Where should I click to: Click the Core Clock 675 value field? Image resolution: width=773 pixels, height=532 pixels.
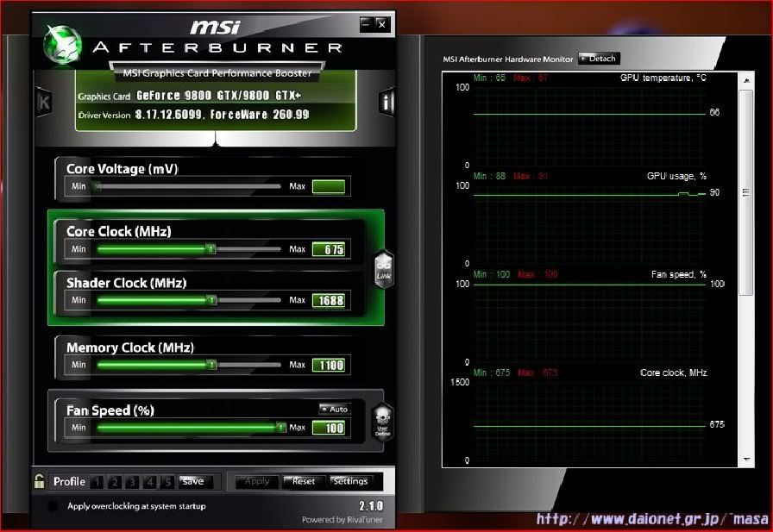click(329, 249)
